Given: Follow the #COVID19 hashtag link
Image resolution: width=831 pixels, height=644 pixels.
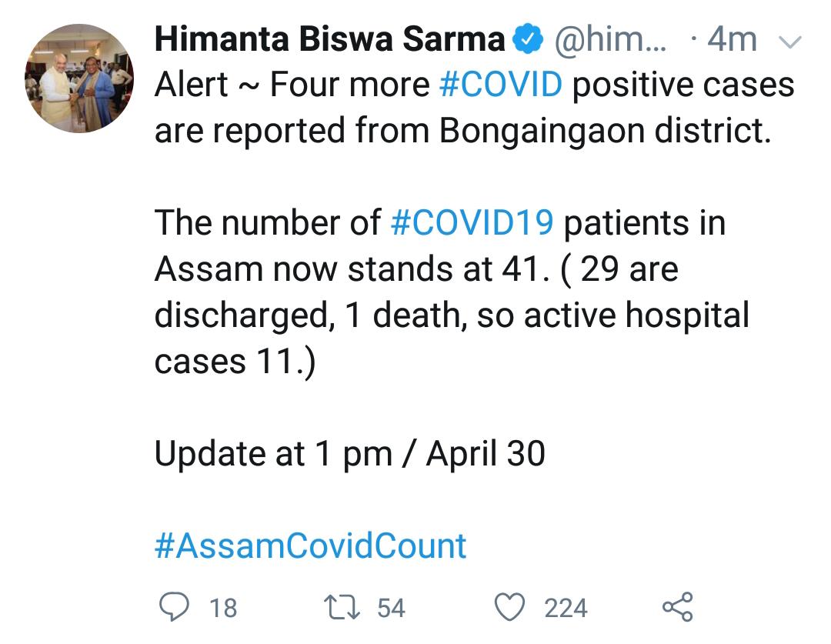Looking at the screenshot, I should [x=472, y=223].
